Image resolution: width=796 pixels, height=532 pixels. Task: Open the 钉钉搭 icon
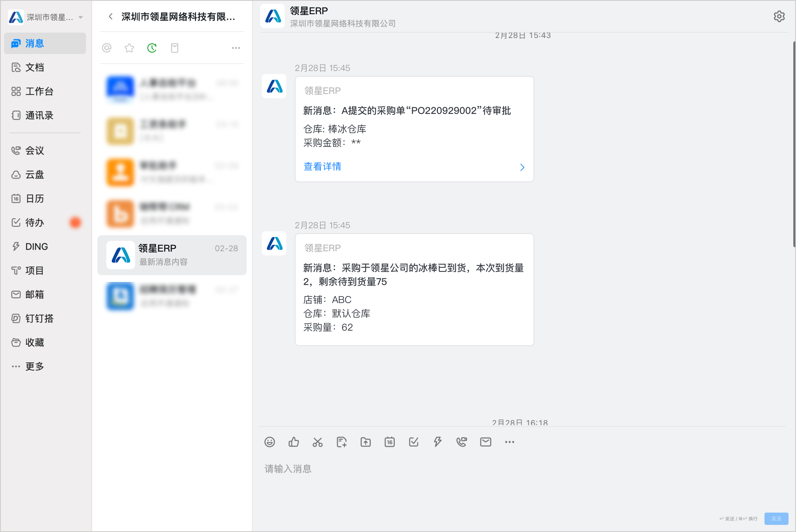pos(16,318)
